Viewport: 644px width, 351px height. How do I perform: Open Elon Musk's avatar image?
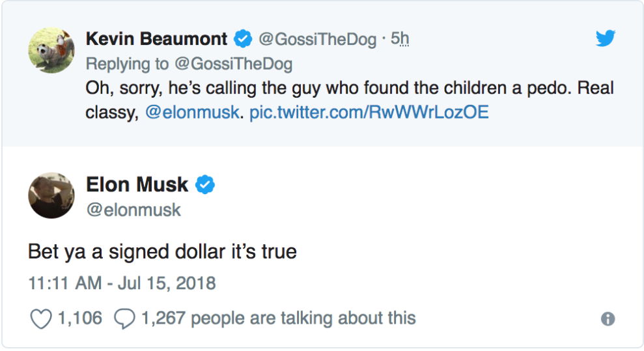50,195
